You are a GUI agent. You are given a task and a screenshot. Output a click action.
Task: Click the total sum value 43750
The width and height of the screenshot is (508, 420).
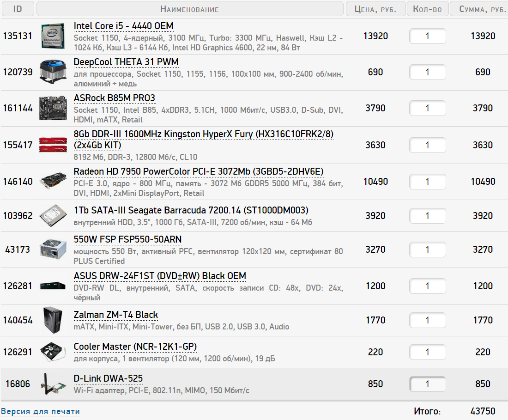(x=483, y=411)
